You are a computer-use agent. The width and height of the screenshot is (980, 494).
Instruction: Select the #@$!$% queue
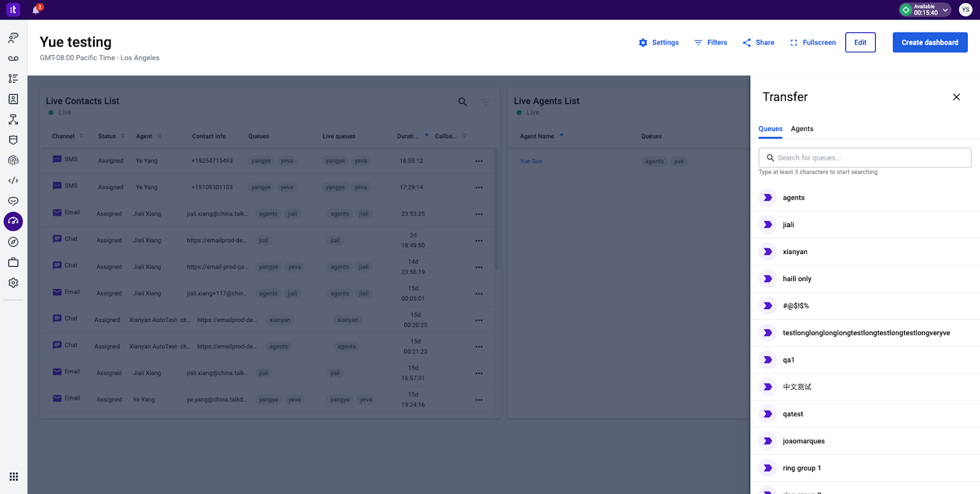[x=865, y=305]
